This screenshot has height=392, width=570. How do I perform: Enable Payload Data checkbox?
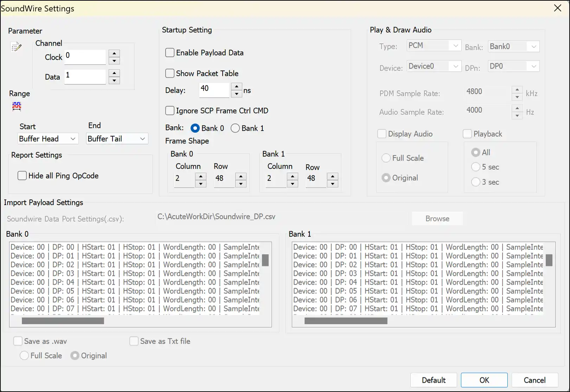(170, 53)
